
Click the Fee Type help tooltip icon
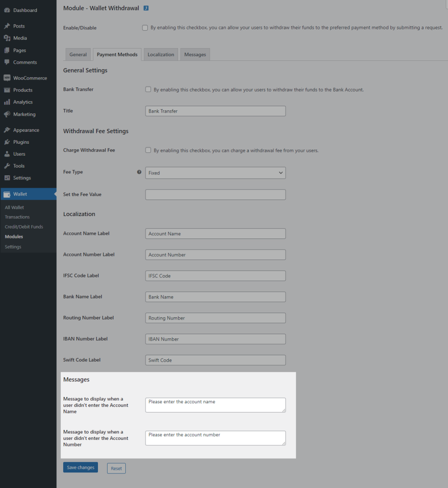139,172
